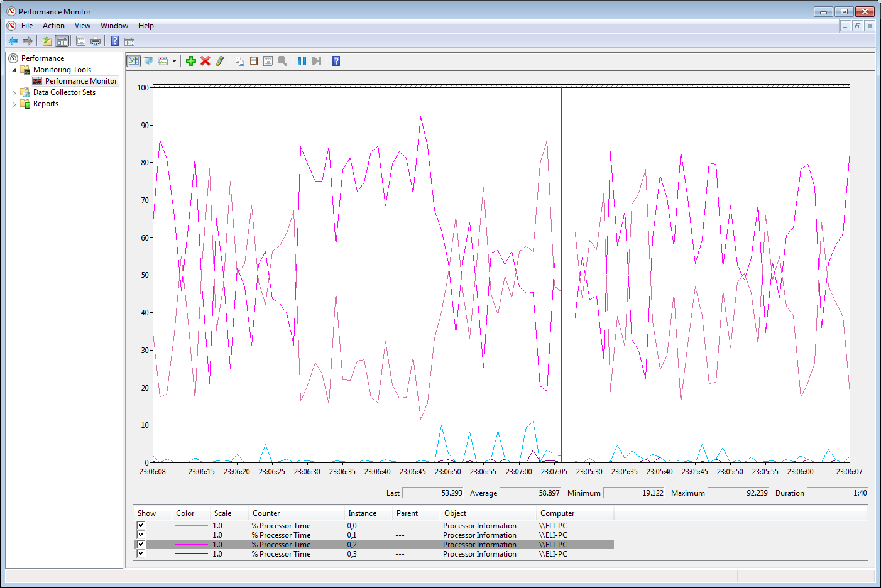
Task: Click the View Log Data cube icon
Action: 148,61
